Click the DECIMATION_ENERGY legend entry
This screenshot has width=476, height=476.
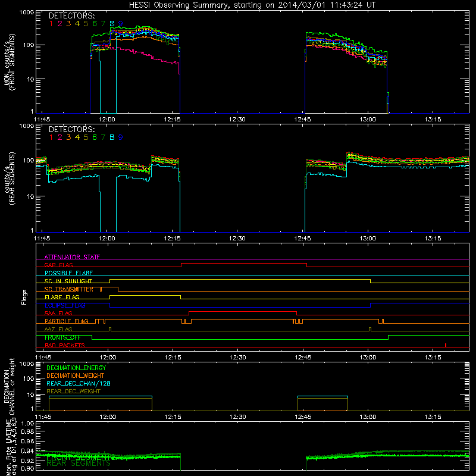76,368
